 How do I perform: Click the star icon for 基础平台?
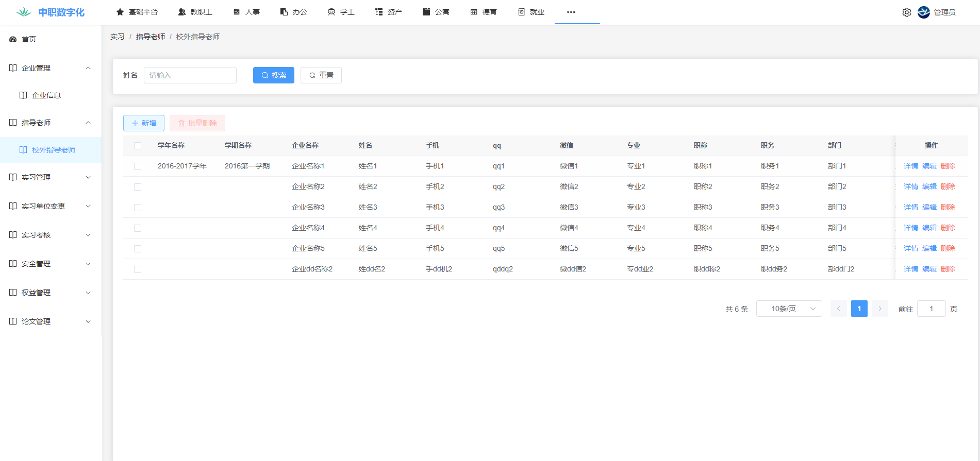(120, 12)
